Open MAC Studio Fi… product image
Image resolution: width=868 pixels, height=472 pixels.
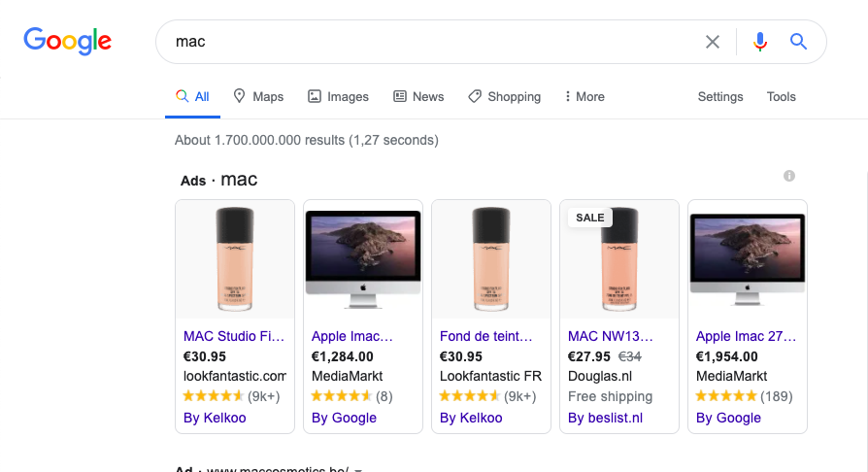(235, 259)
